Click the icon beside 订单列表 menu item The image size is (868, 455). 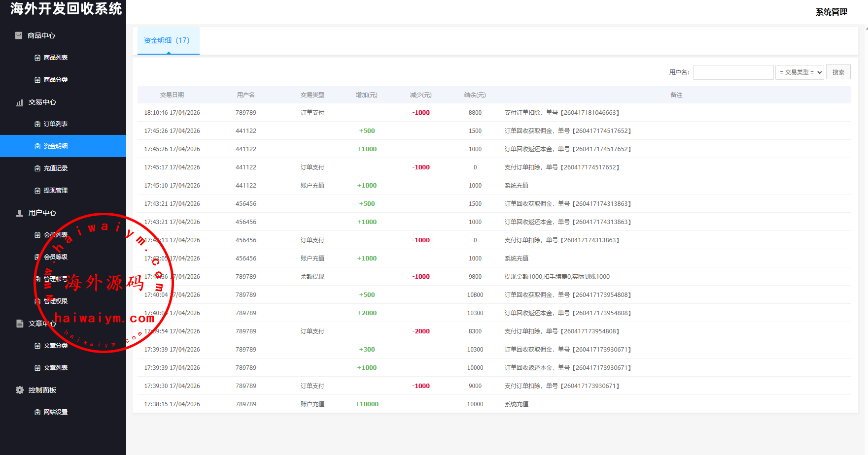click(x=37, y=124)
